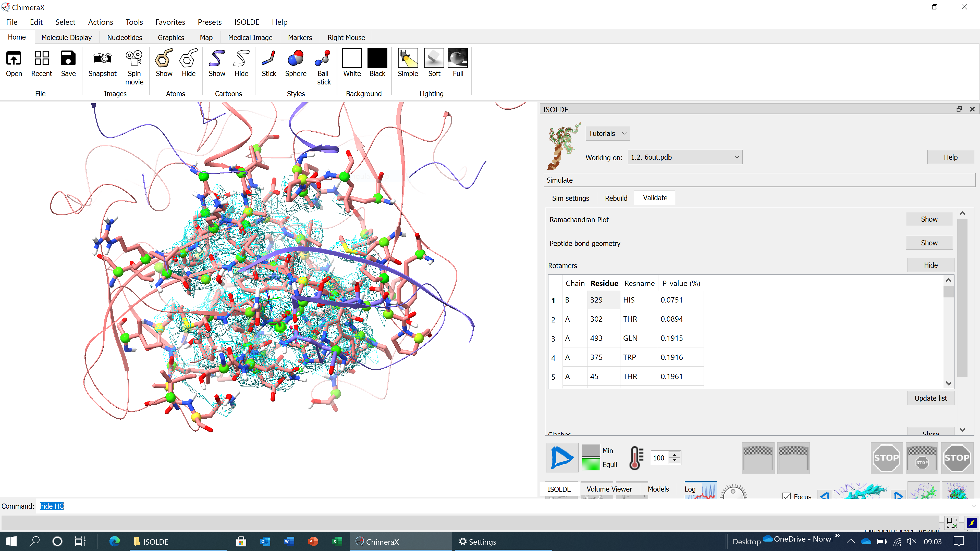This screenshot has height=551, width=980.
Task: Set background color to Black
Action: click(377, 59)
